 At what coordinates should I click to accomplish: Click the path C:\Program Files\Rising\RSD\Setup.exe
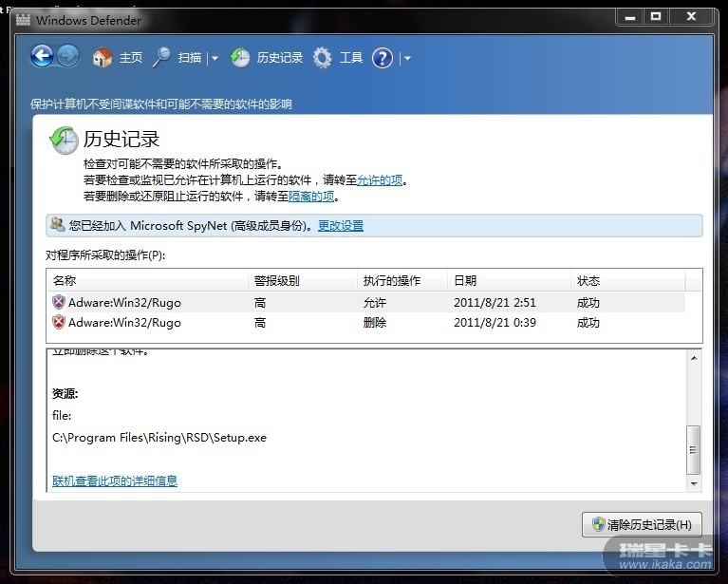click(159, 438)
